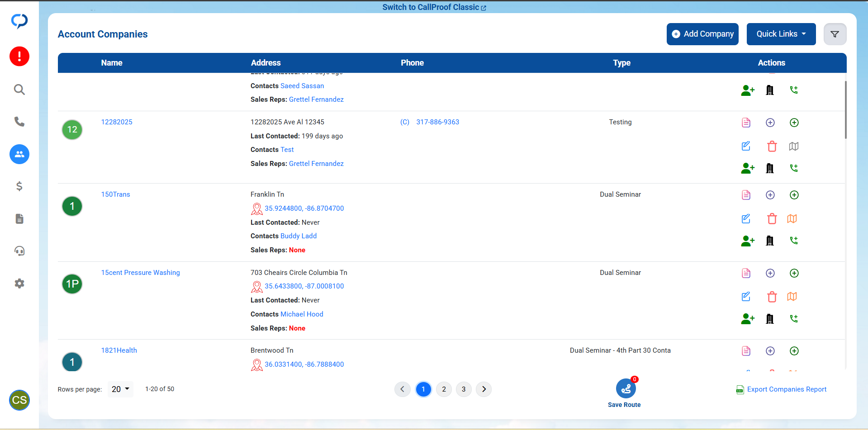Call phone number 317-886-9363

(437, 122)
